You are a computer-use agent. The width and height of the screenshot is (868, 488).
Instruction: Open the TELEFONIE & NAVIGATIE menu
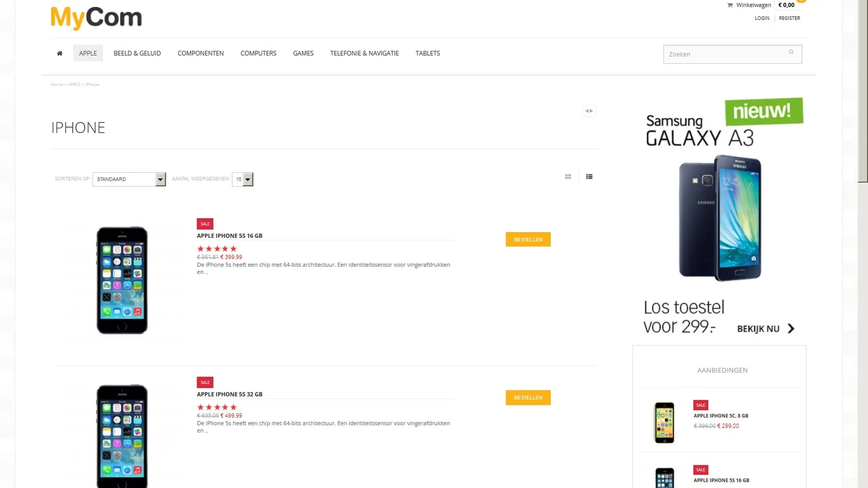coord(364,53)
